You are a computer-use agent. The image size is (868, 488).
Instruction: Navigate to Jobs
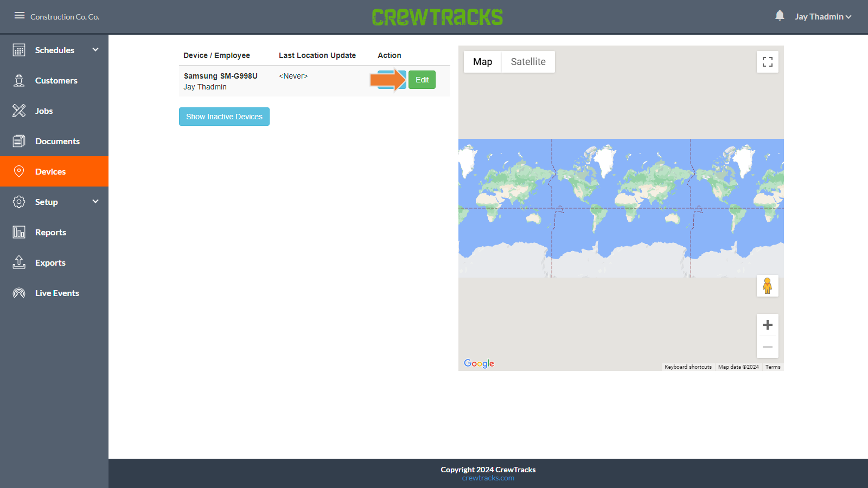[x=54, y=111]
